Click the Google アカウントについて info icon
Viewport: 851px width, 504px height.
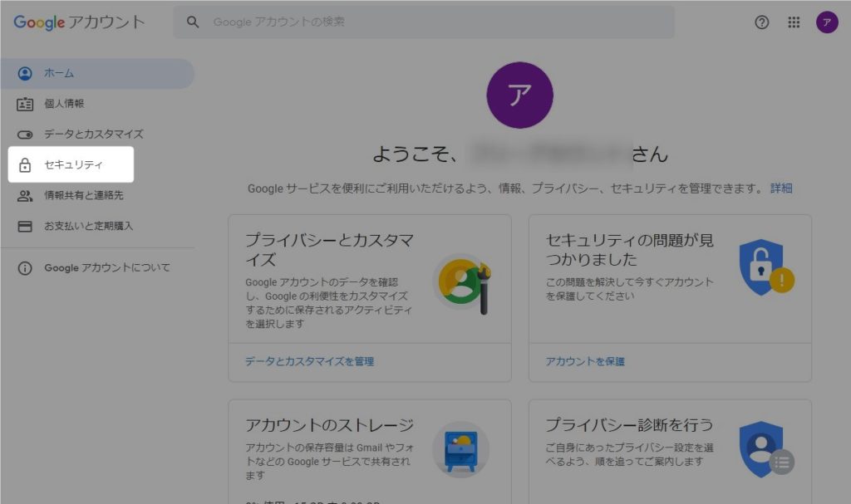tap(25, 268)
